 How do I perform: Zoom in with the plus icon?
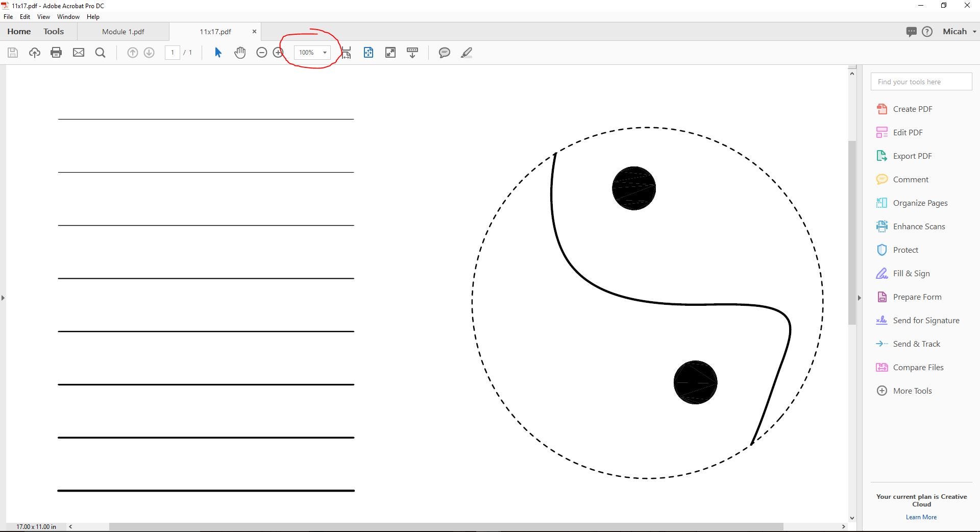[278, 53]
